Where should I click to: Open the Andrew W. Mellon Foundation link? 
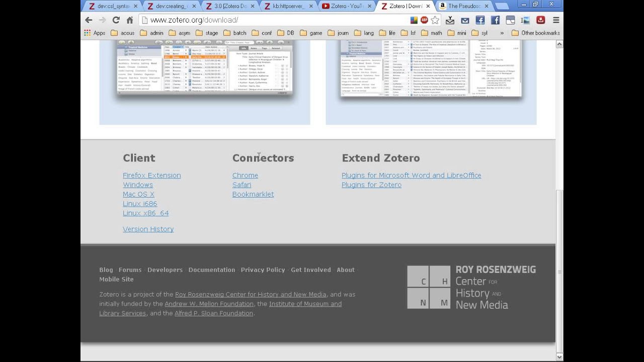209,304
